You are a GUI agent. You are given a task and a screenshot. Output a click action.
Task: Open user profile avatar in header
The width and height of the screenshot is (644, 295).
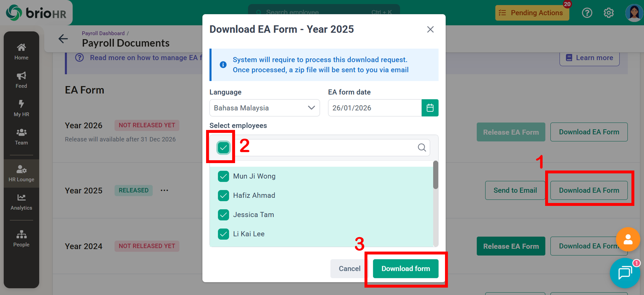click(633, 13)
